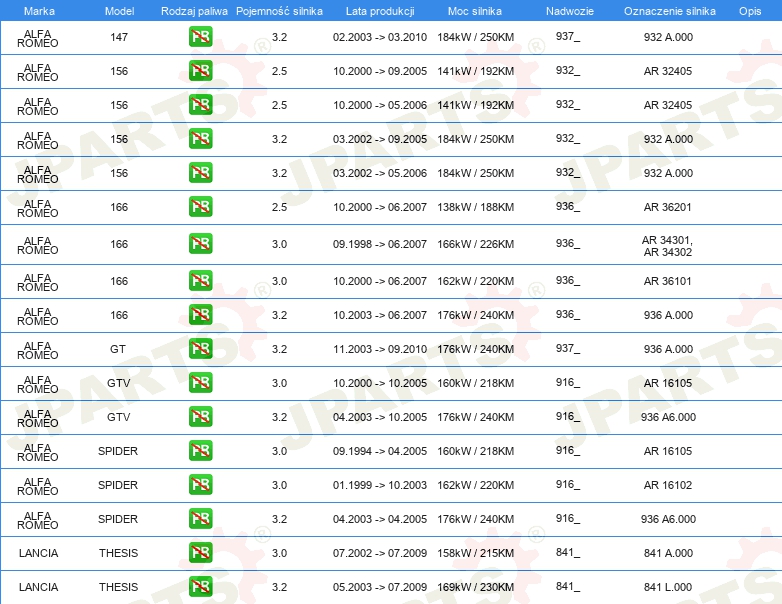Select production years '11.2003 -> 09.2010'
Screen dimensions: 782x604
click(380, 349)
